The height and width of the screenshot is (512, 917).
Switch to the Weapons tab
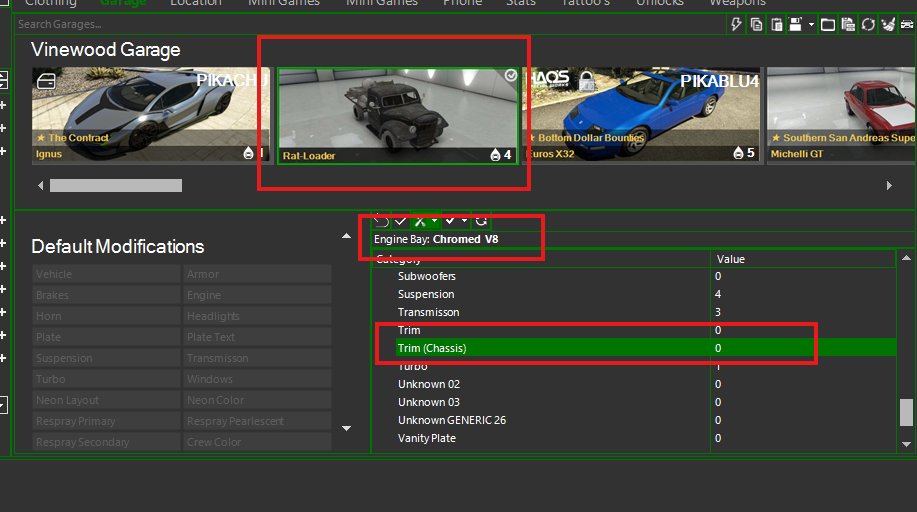[x=737, y=3]
